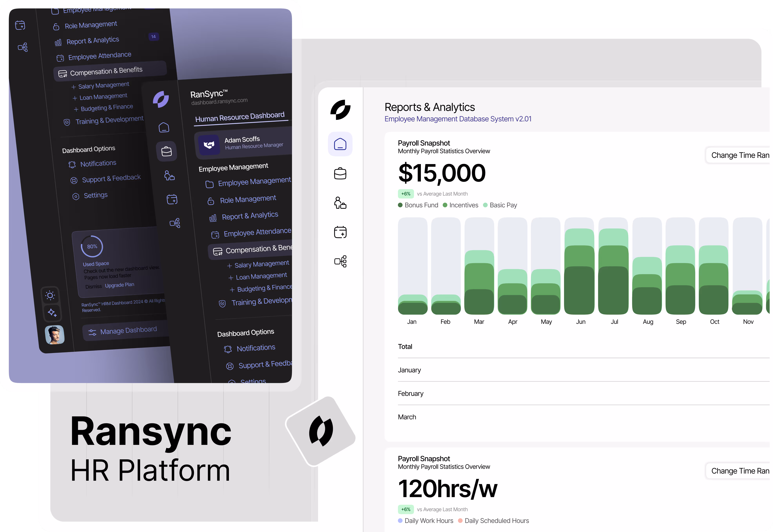This screenshot has height=532, width=773.
Task: Open the org-chart icon in the front dark icon rail
Action: (175, 223)
